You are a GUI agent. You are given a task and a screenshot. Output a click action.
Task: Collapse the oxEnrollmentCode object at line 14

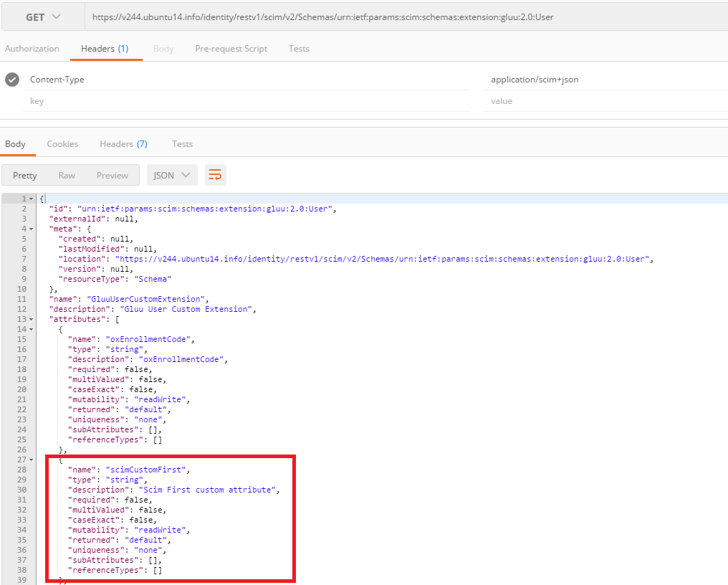31,329
